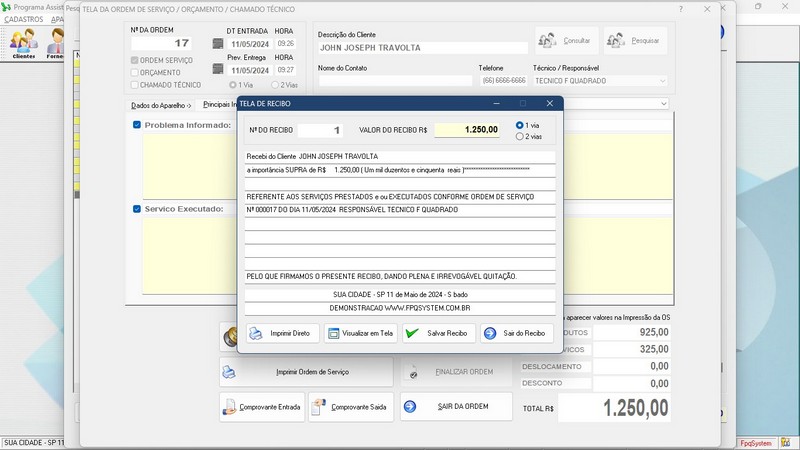This screenshot has width=800, height=450.
Task: Click the Imprimir Direto printer icon
Action: pyautogui.click(x=256, y=333)
